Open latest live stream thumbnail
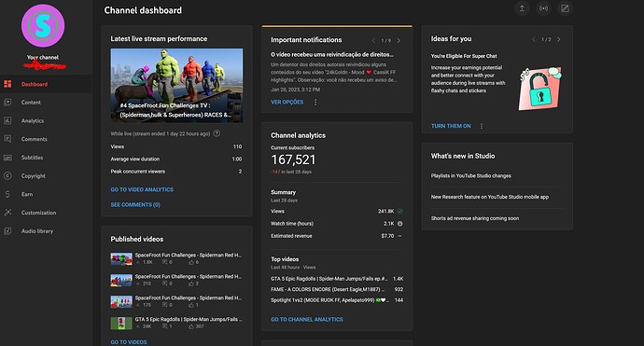Viewport: 644px width, 346px height. click(176, 86)
